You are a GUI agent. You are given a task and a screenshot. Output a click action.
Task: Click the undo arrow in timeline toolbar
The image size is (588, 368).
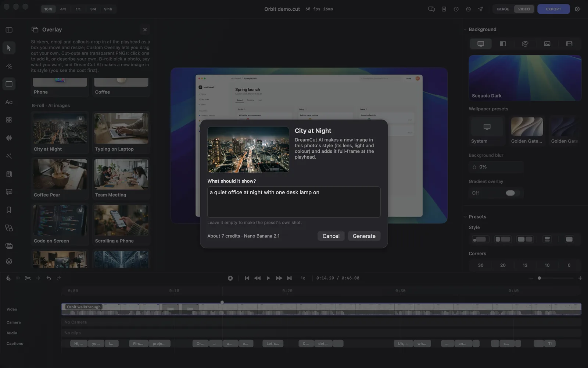pos(49,278)
